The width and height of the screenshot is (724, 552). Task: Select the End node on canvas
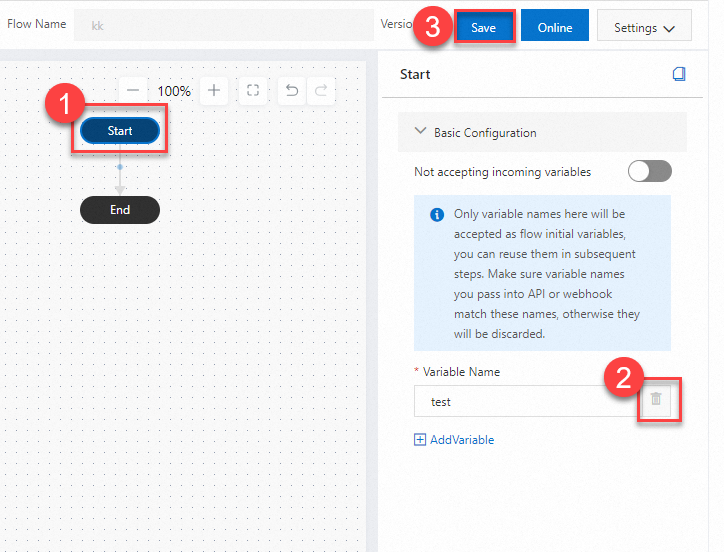[x=120, y=210]
